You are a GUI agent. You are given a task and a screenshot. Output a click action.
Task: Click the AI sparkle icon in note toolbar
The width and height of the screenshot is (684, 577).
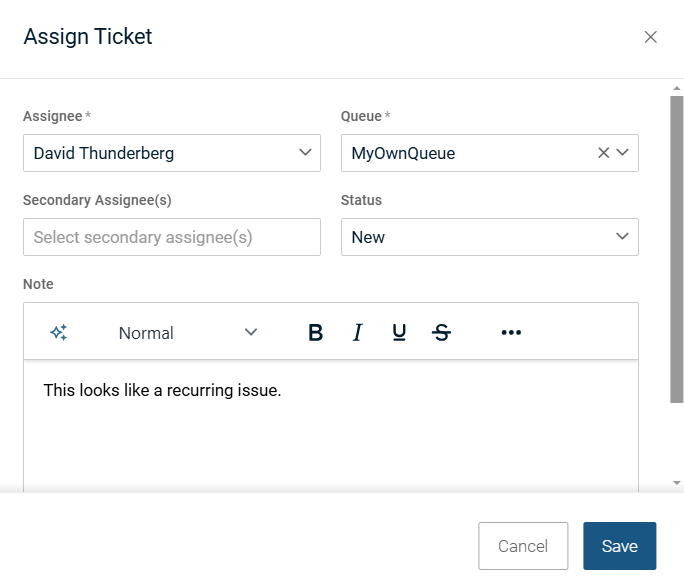click(59, 333)
